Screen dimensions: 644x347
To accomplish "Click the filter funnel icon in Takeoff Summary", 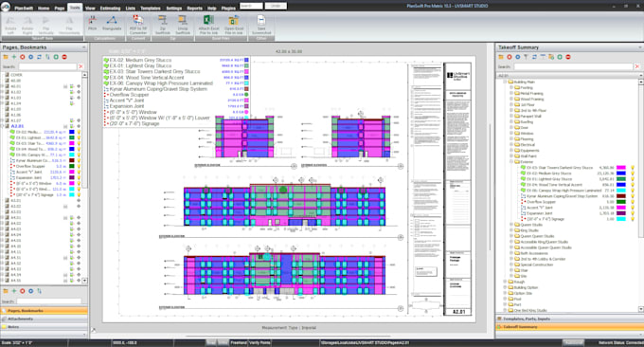I will tap(526, 57).
